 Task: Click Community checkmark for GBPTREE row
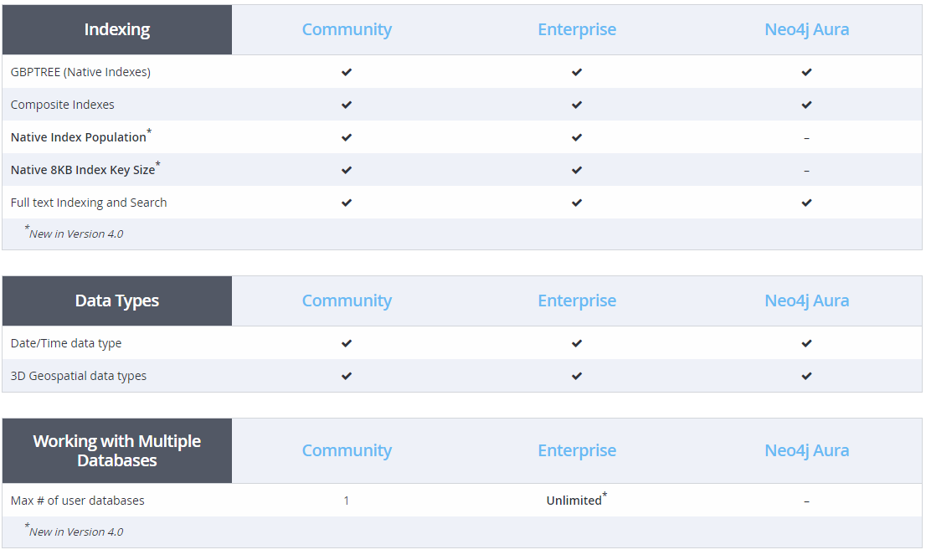347,72
